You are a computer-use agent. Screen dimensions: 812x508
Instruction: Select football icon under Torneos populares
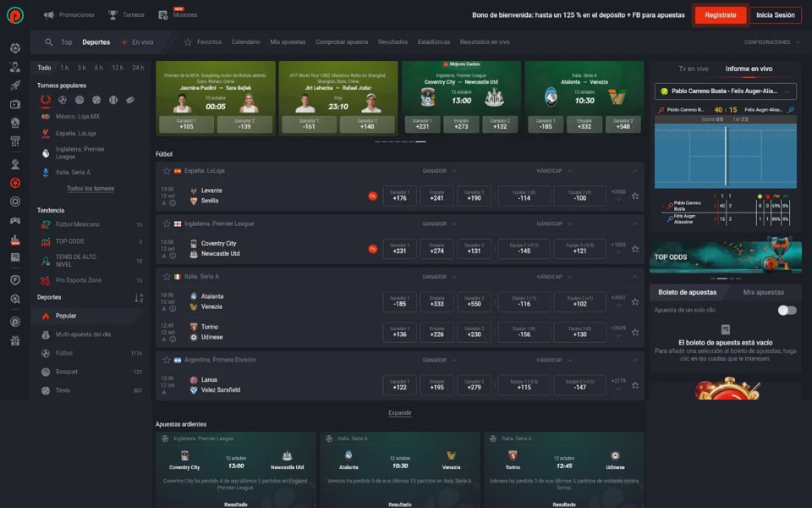(x=63, y=100)
